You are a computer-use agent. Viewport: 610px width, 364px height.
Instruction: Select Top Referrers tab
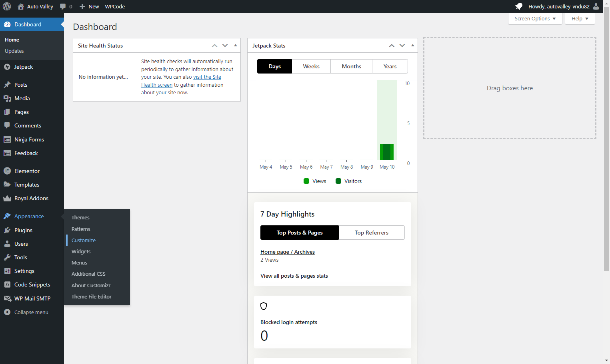372,233
